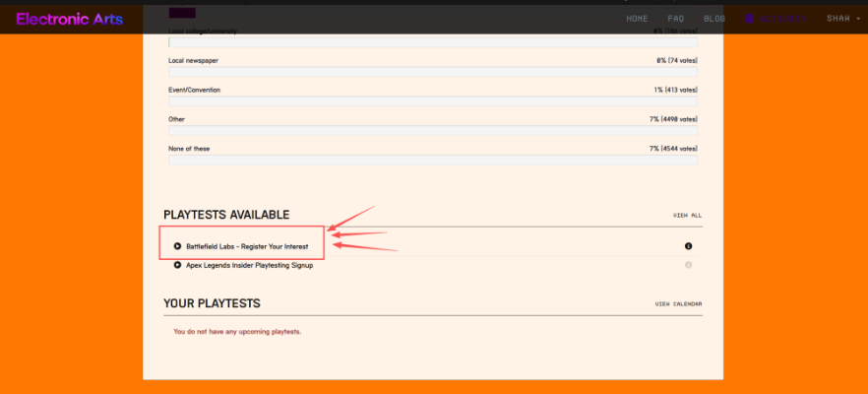Open Battlefield Labs - Register Your Interest

247,246
